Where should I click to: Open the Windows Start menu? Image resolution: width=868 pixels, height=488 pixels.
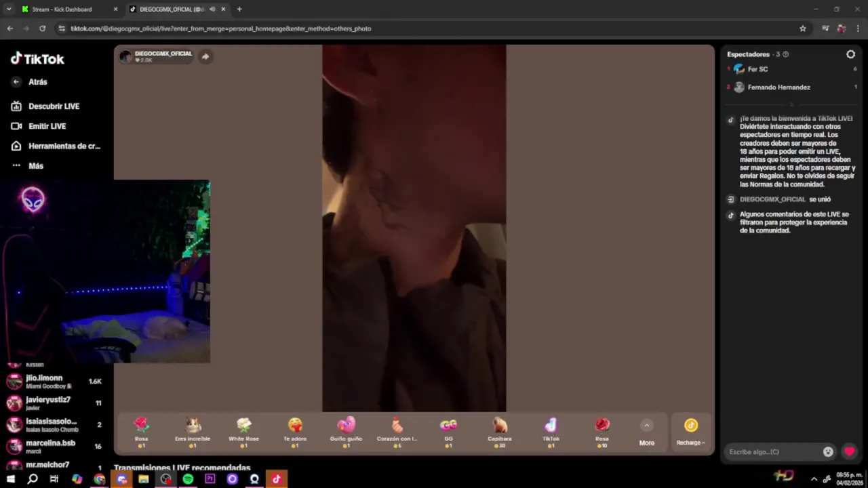10,479
